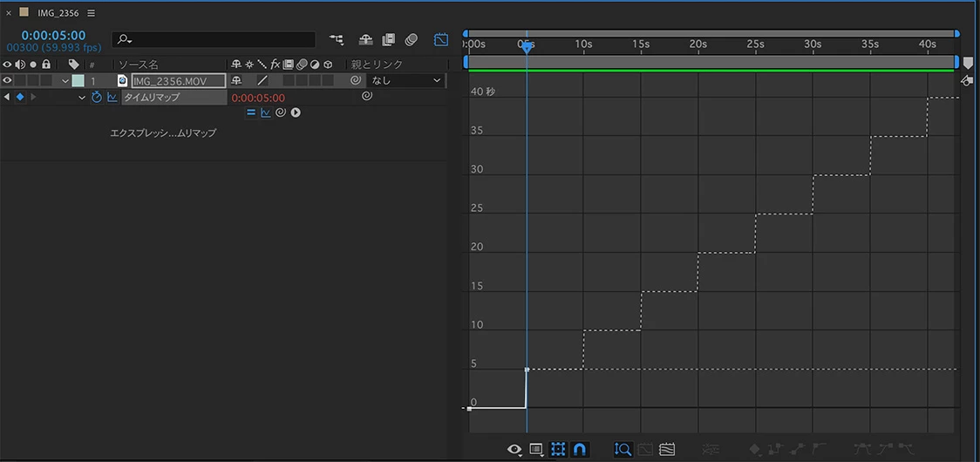This screenshot has height=462, width=980.
Task: Open the composition mini-flowchart
Action: click(337, 39)
